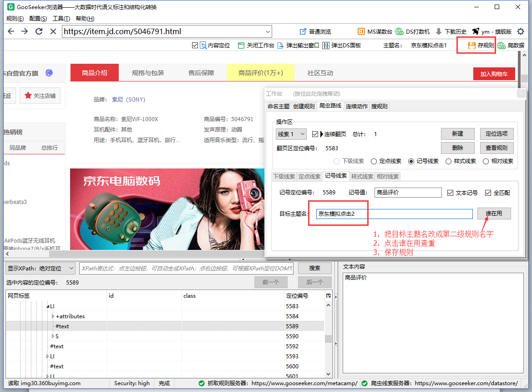Click the 搜索 button for XPath
This screenshot has height=392, width=532.
point(314,268)
